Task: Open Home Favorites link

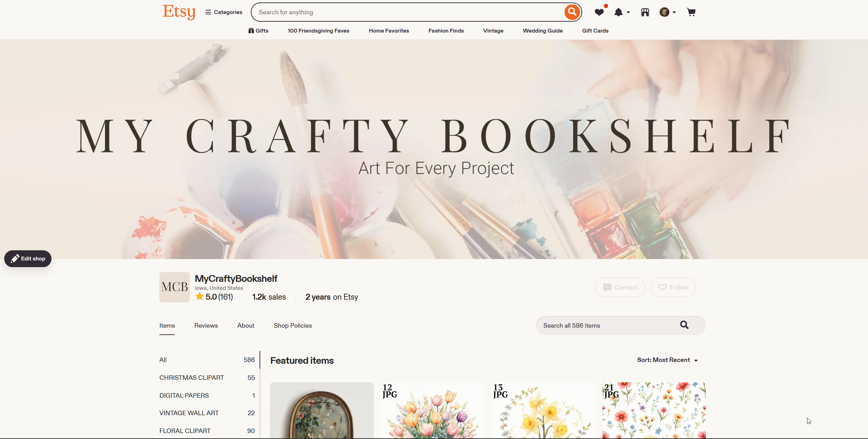Action: click(x=389, y=31)
